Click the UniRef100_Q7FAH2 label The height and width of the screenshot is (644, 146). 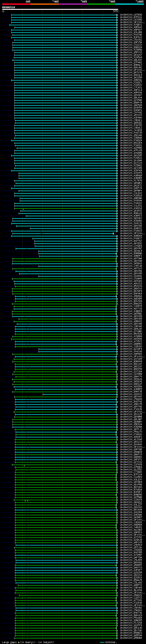coord(131,63)
